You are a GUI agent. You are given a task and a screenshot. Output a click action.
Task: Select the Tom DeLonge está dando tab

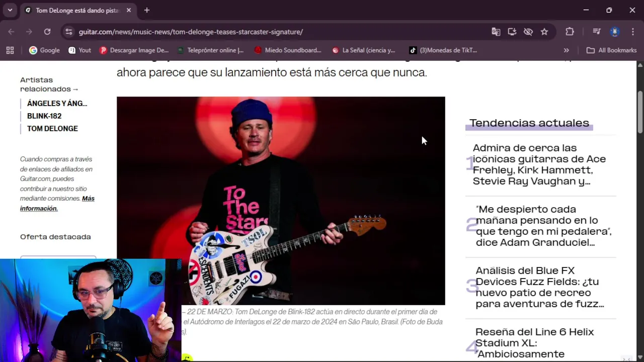pos(78,10)
